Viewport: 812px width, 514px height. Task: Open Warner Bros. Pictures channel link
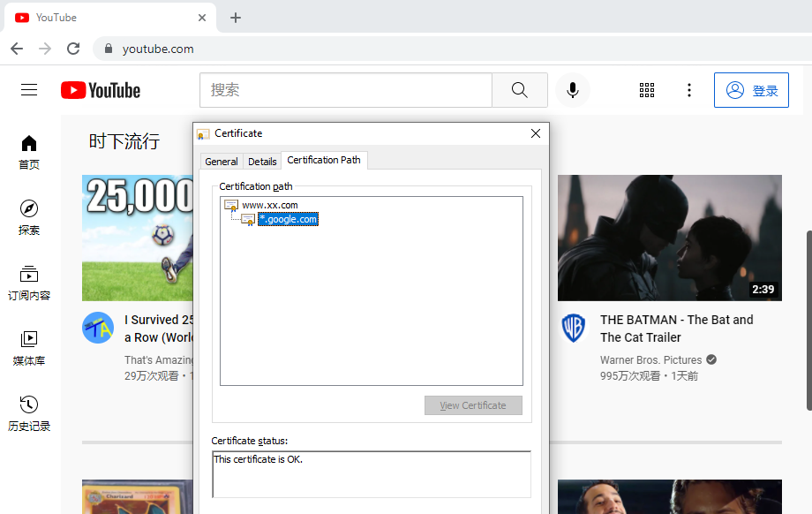(x=651, y=359)
